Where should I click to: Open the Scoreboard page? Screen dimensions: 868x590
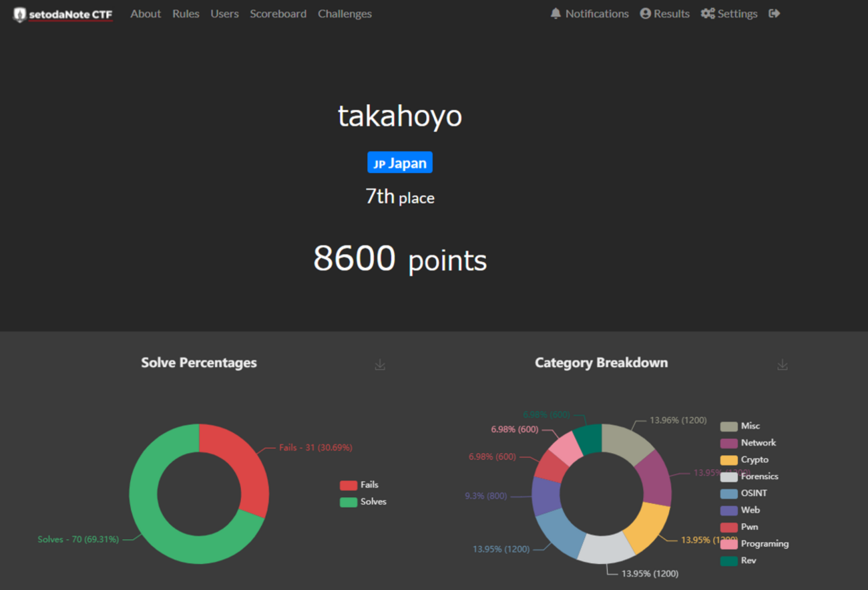[278, 13]
